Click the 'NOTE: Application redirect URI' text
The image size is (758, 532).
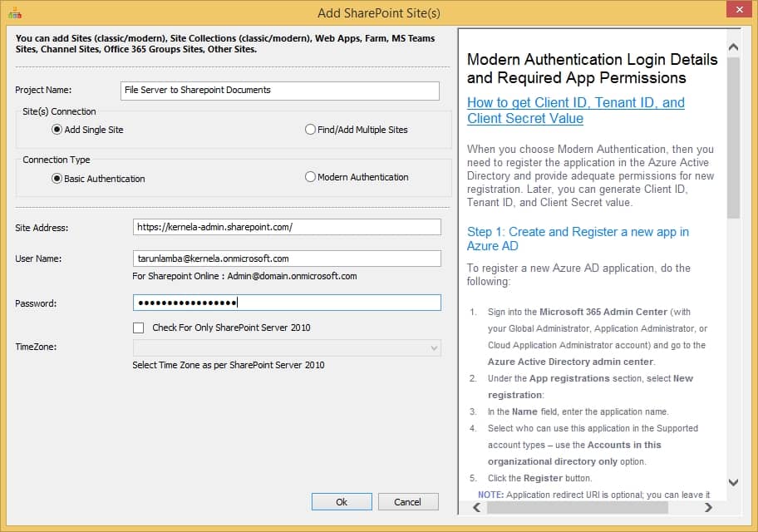pyautogui.click(x=593, y=495)
